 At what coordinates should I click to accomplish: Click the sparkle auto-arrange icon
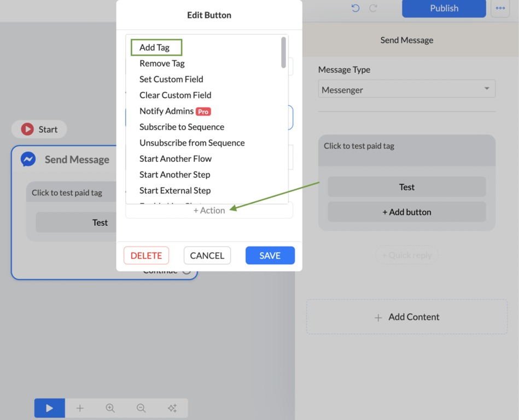[172, 408]
